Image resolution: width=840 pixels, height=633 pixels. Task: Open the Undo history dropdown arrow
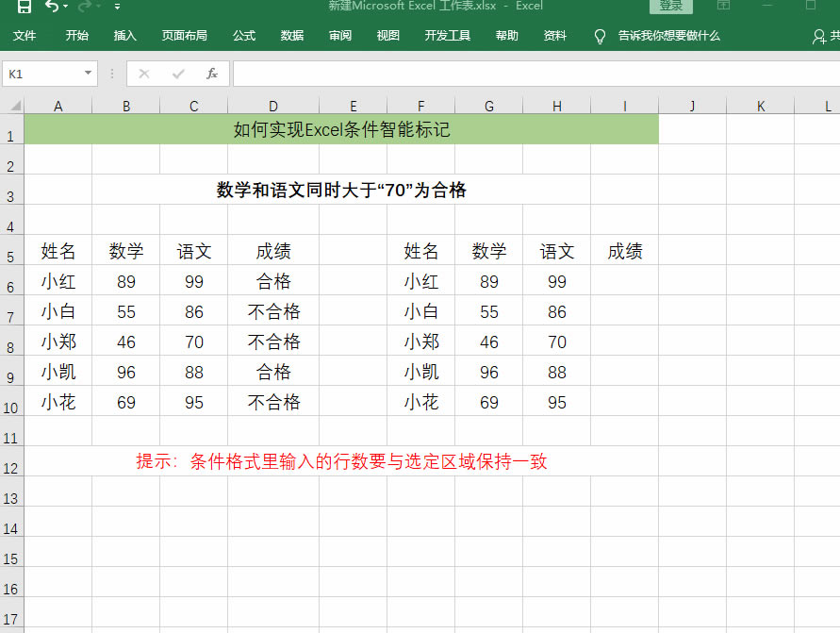coord(65,7)
